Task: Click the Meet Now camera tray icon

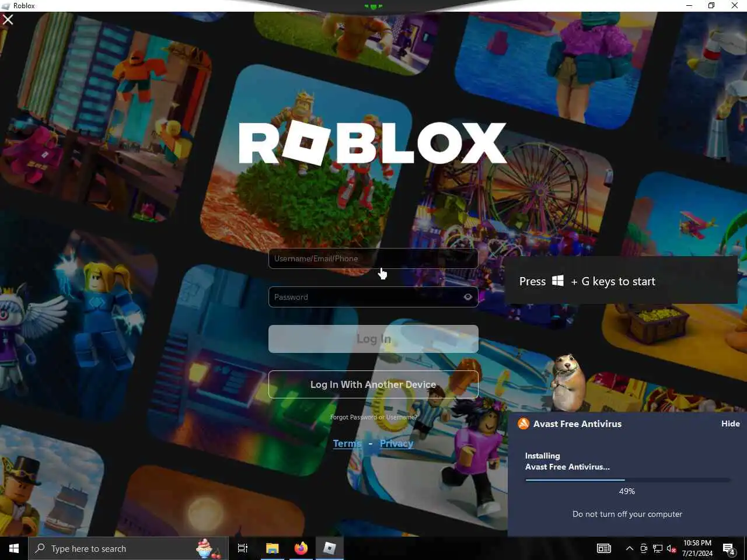Action: coord(644,548)
